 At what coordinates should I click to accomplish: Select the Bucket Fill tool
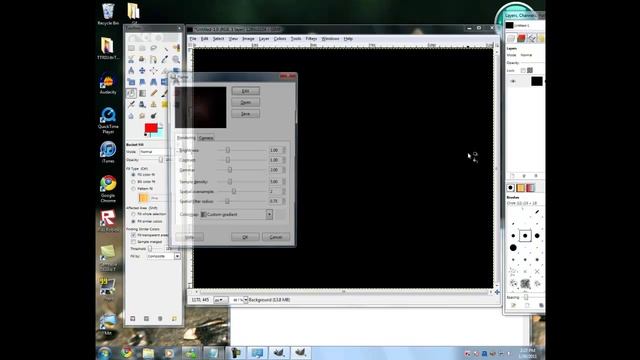coord(131,93)
